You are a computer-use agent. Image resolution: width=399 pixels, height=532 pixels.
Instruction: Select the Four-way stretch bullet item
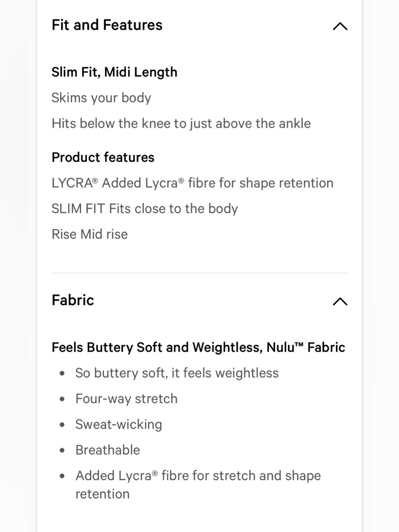(126, 399)
